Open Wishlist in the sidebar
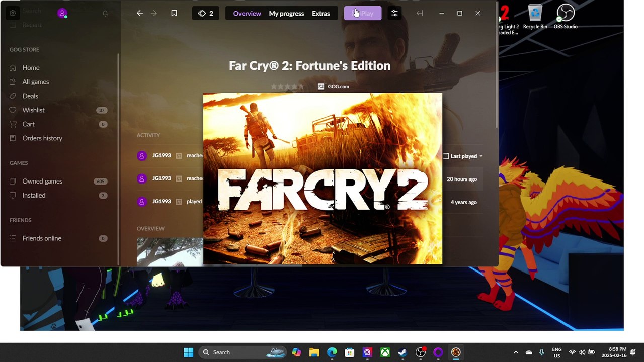The width and height of the screenshot is (644, 362). 59,110
